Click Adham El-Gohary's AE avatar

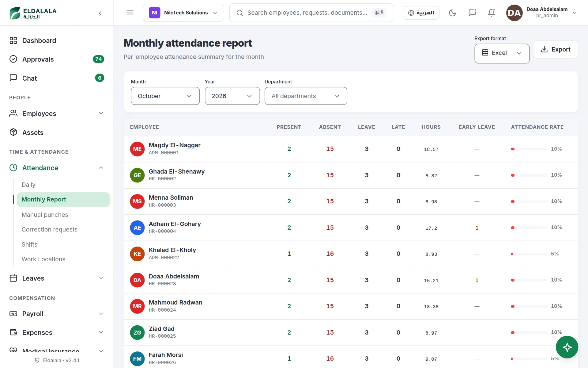(137, 228)
